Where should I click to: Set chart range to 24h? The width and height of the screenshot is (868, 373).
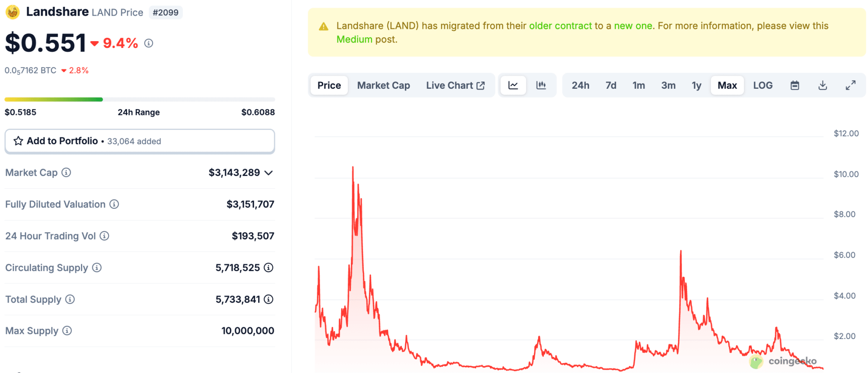580,85
